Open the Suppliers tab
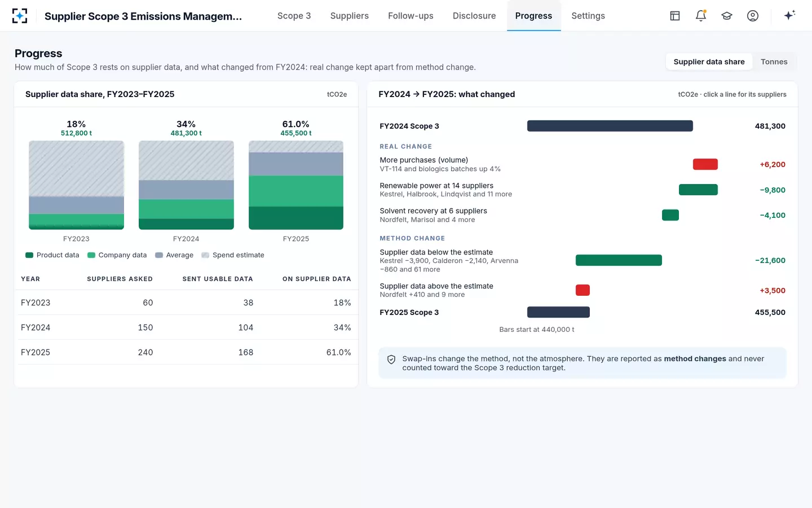812x508 pixels. (349, 16)
